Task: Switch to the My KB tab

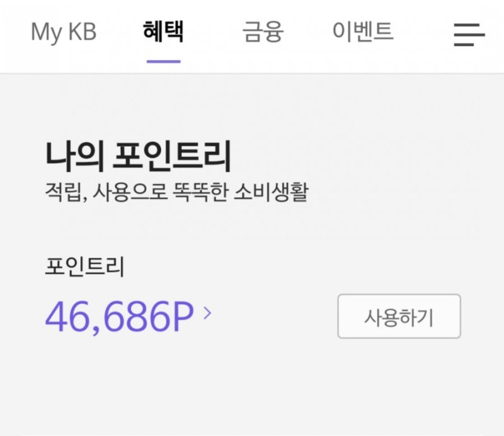Action: point(64,32)
